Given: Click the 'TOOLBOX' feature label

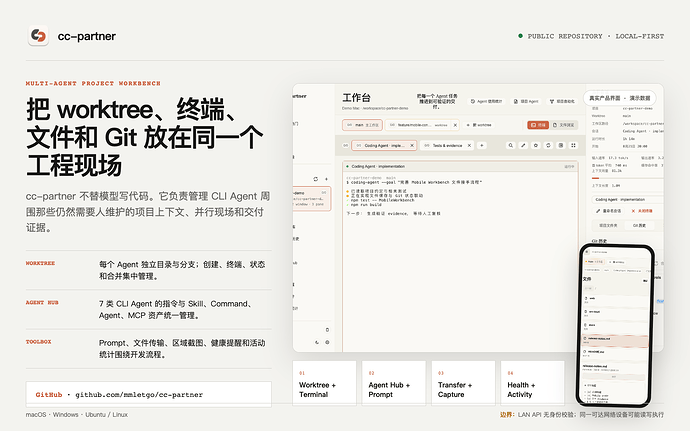Looking at the screenshot, I should coord(38,342).
